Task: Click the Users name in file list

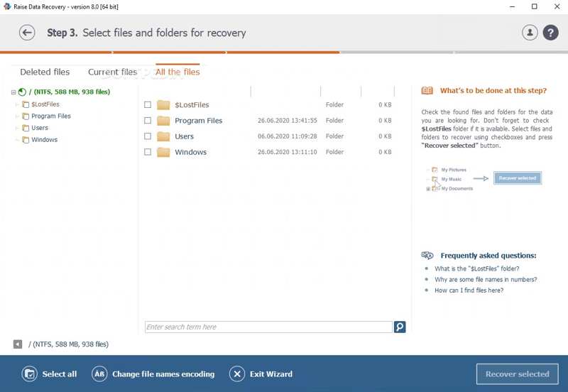Action: [184, 136]
